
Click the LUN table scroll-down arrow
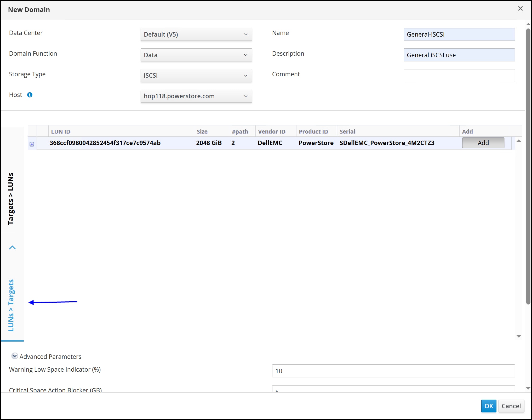[519, 336]
